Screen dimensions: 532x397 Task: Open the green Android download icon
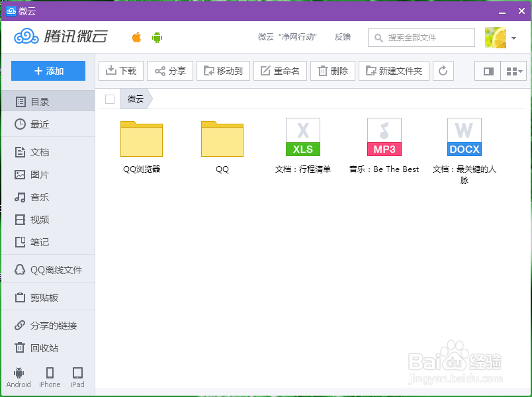tap(157, 37)
